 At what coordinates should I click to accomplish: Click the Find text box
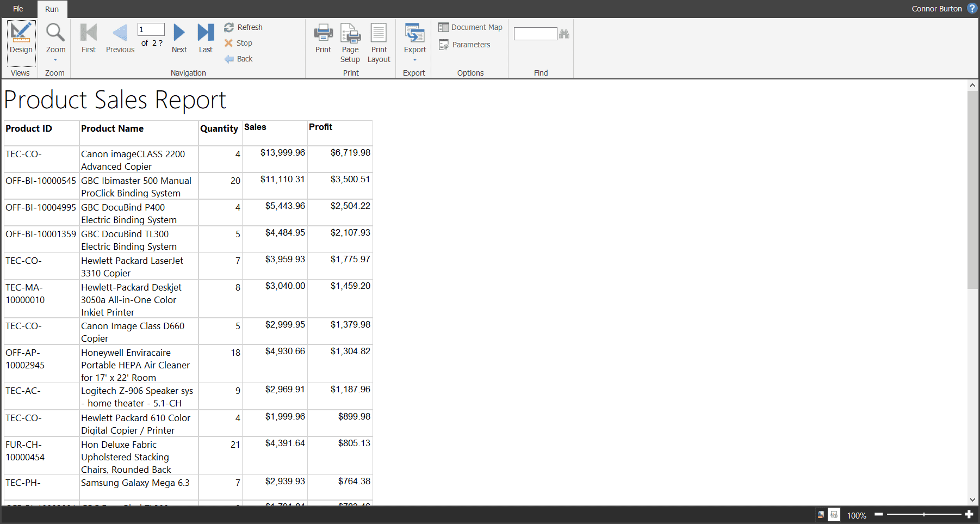[535, 34]
